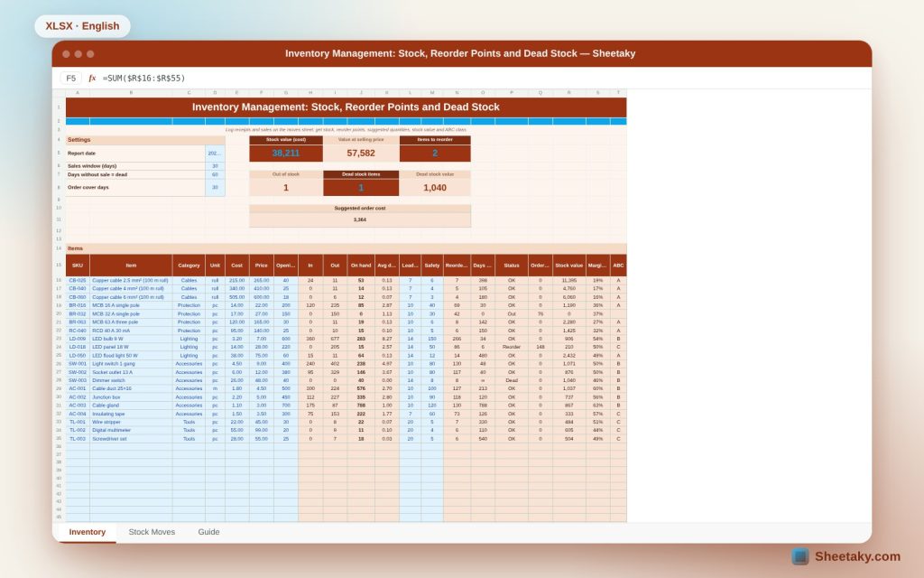Screen dimensions: 924x578
Task: Select the Settings section heading
Action: 145,140
